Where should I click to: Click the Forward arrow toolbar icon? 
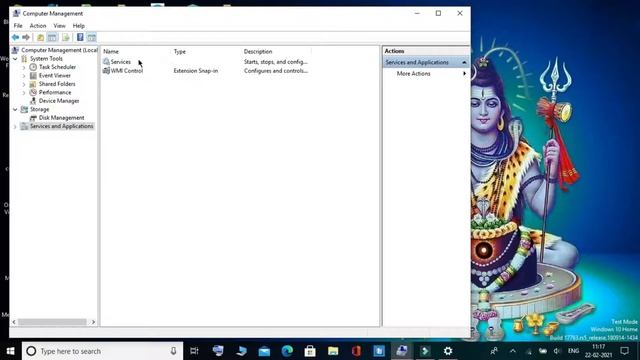[x=26, y=38]
